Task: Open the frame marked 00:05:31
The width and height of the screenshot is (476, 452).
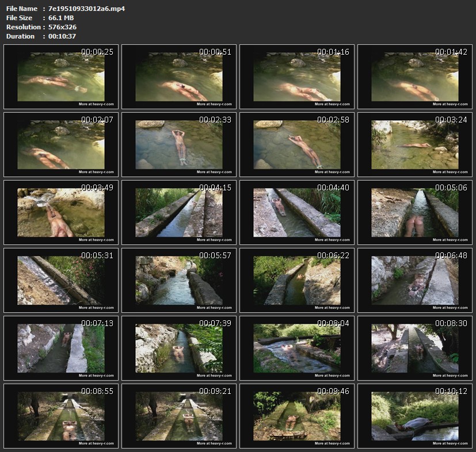Action: coord(61,281)
